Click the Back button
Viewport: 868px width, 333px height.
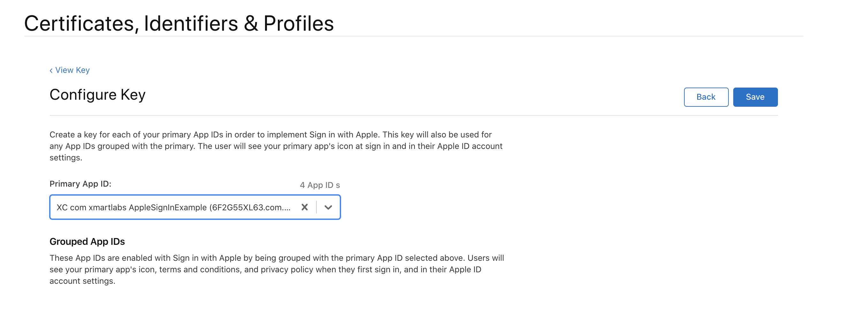tap(705, 97)
